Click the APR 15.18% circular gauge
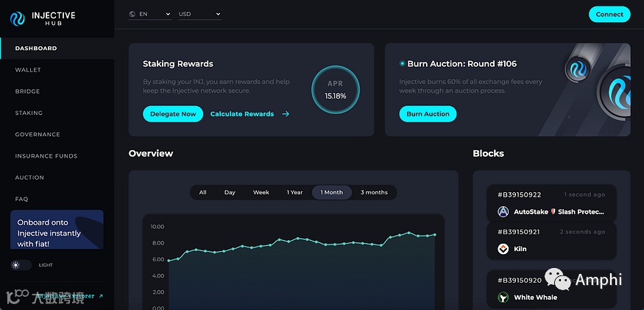Screen dimensions: 644x310 tap(336, 90)
